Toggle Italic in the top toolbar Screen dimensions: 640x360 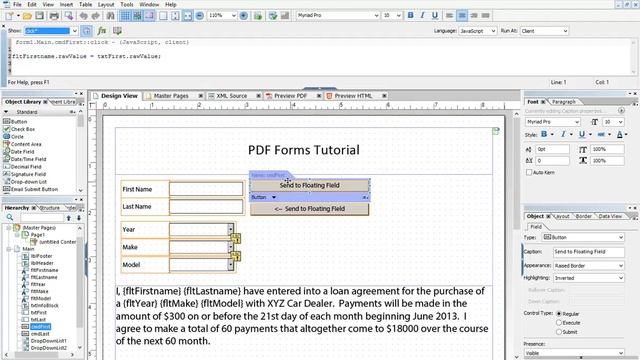tap(422, 16)
